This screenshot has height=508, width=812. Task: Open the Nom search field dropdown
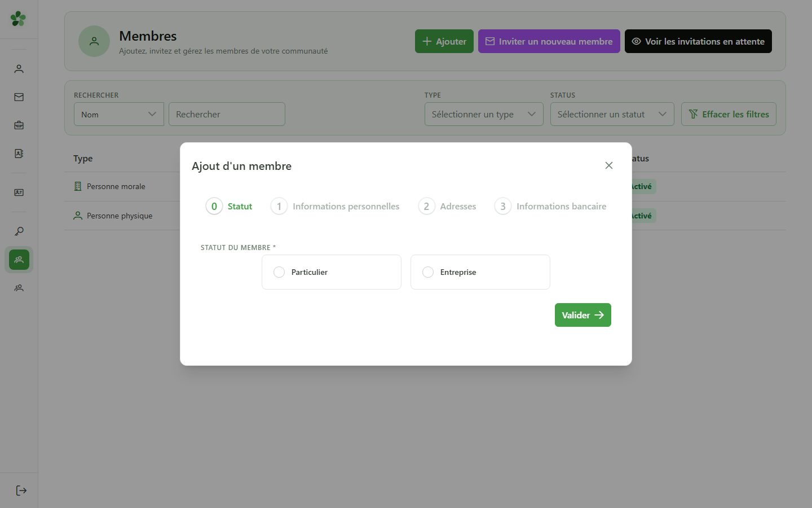click(x=119, y=114)
